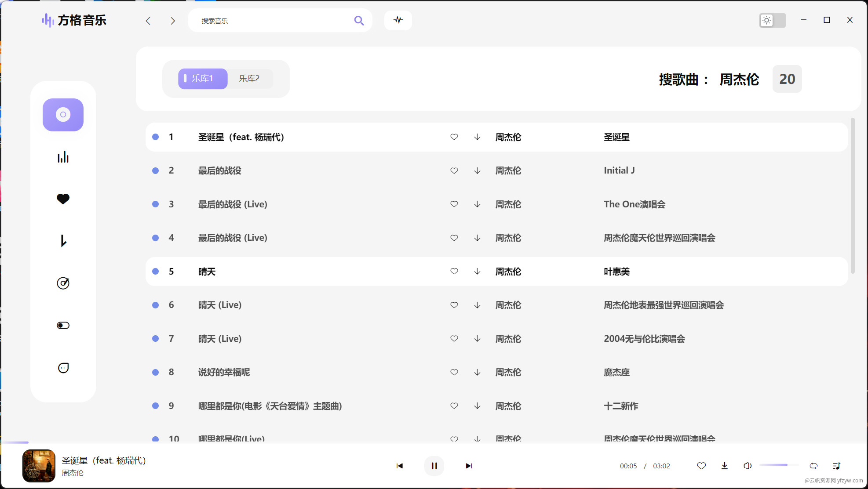Open the switch-shaped settings sidebar icon

tap(63, 326)
